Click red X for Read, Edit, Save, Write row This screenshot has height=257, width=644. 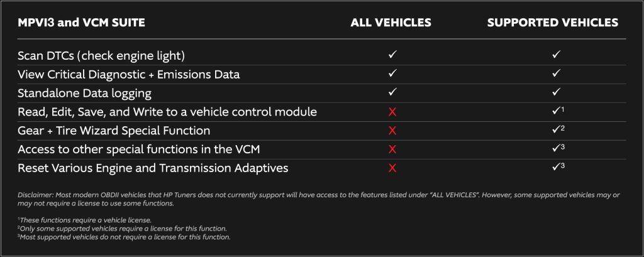pyautogui.click(x=392, y=112)
